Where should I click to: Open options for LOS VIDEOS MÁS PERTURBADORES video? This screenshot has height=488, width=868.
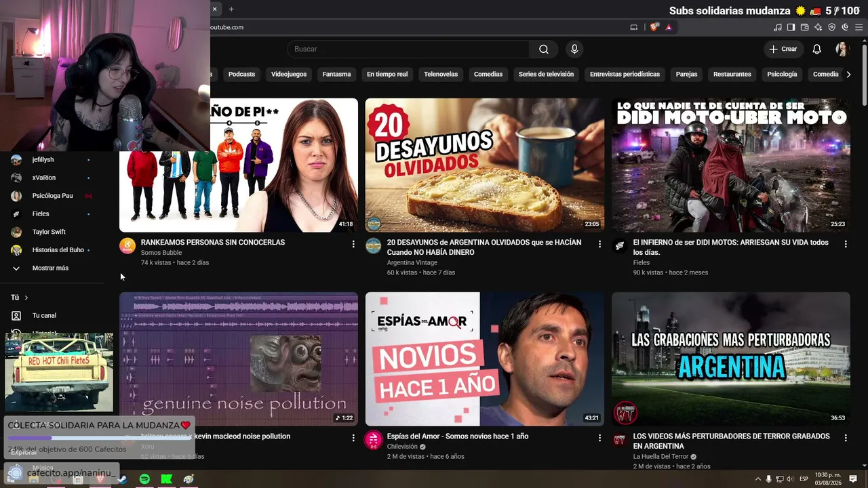click(x=846, y=438)
